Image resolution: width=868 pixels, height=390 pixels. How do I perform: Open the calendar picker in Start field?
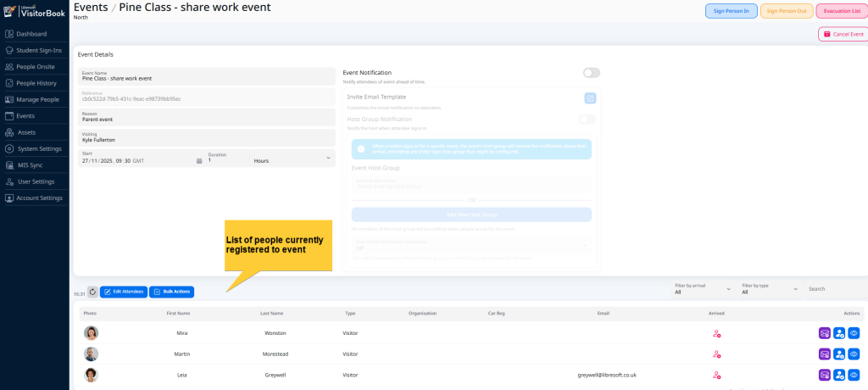click(x=199, y=160)
